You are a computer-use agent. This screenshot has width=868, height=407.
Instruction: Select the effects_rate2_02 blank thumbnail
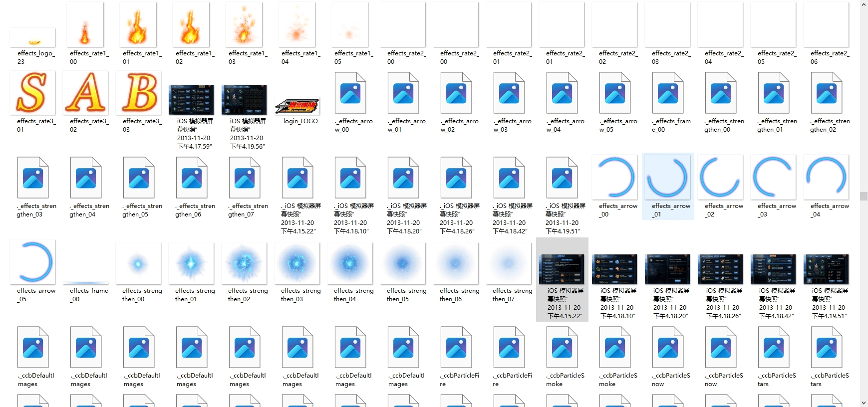click(x=614, y=24)
